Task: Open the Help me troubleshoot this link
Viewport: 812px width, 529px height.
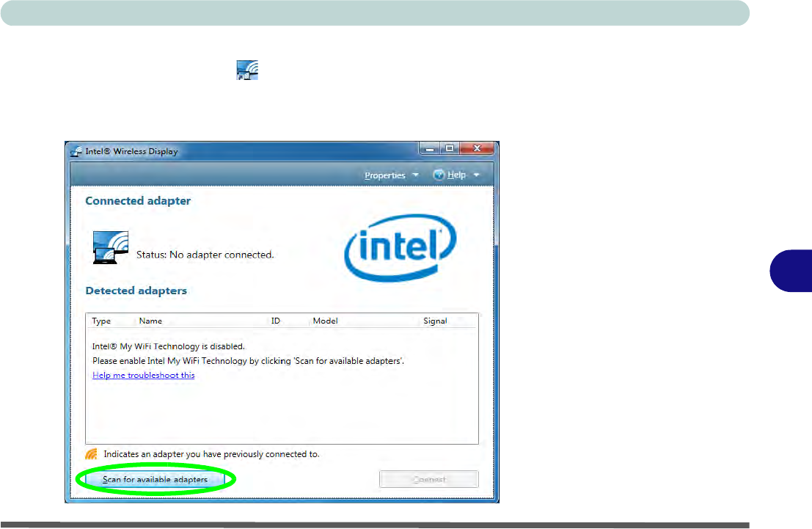Action: tap(144, 375)
